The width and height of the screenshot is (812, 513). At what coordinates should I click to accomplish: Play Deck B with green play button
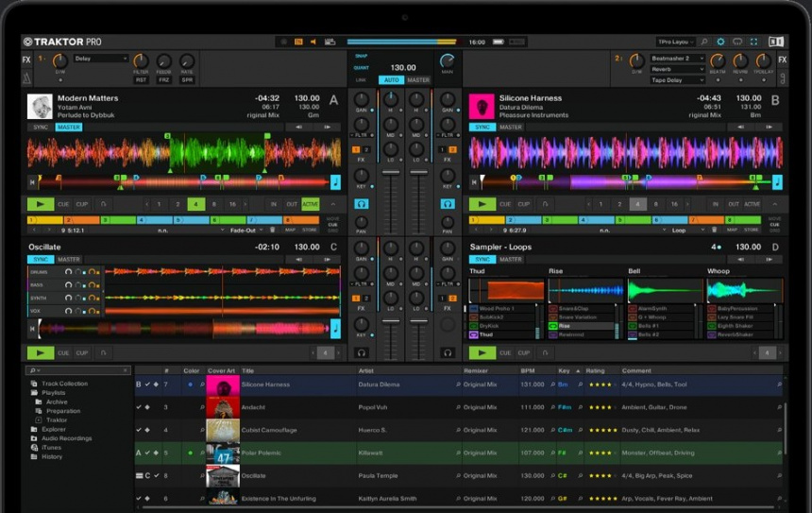click(482, 204)
